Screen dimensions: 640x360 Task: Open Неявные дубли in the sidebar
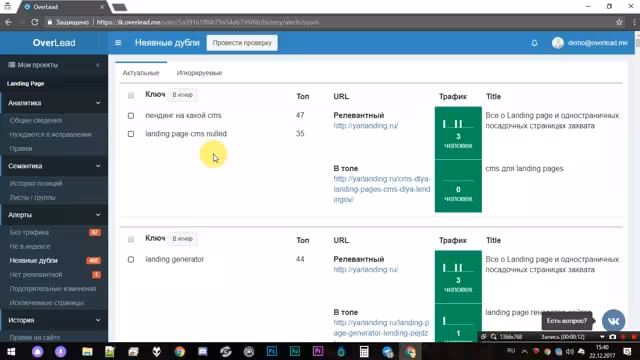coord(33,260)
